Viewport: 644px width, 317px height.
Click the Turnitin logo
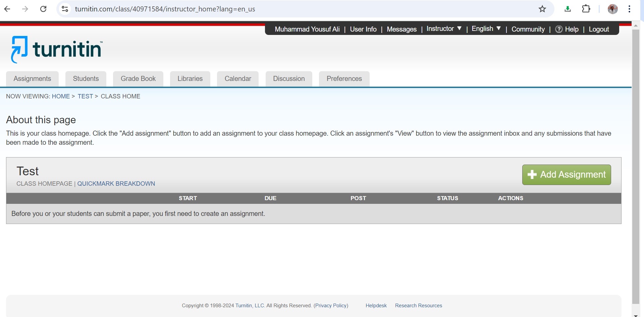pos(57,49)
